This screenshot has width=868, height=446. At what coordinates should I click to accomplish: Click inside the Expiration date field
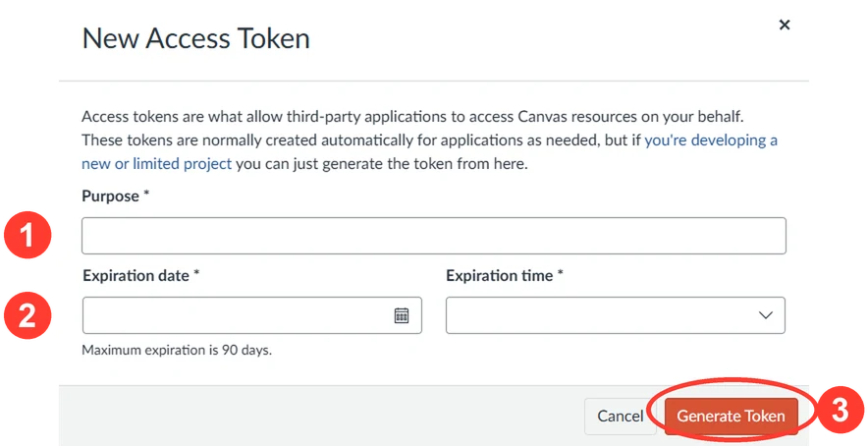[252, 315]
